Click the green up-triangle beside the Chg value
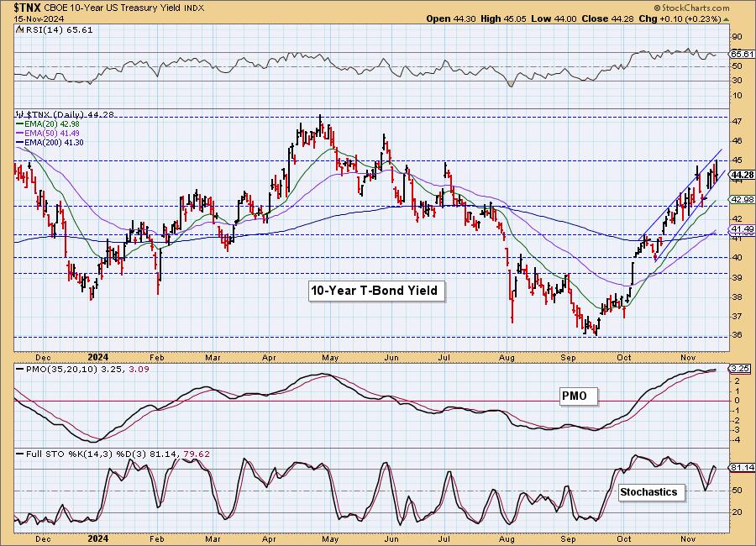 727,19
